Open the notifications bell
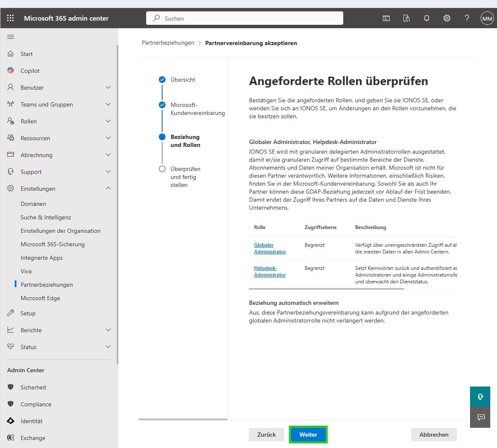The height and width of the screenshot is (448, 497). (x=427, y=19)
